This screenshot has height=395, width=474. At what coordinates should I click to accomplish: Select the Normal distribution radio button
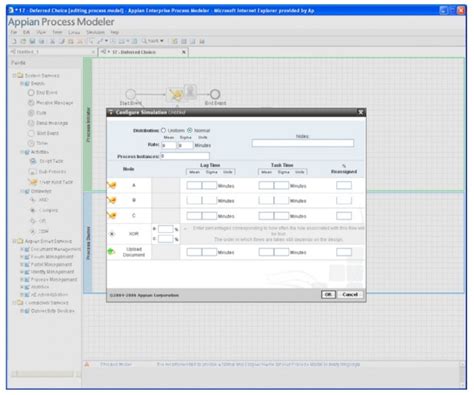point(190,130)
